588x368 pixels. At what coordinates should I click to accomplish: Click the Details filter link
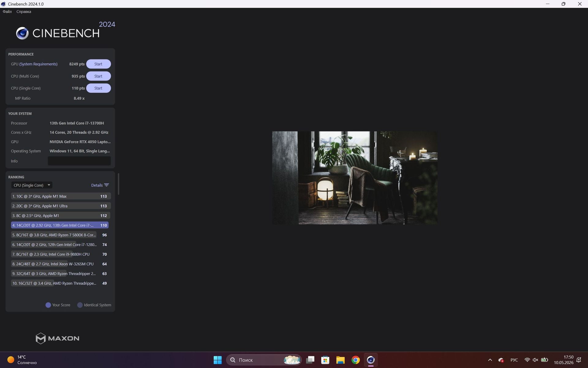(97, 185)
